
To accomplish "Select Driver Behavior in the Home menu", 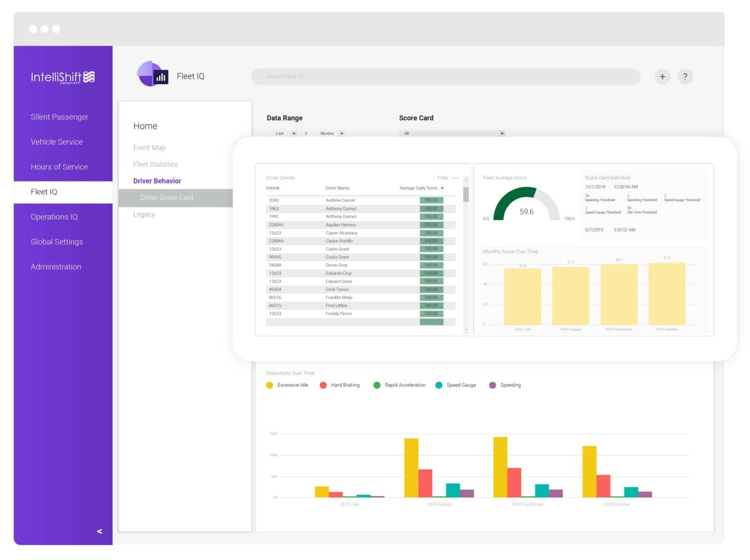I will click(x=157, y=181).
